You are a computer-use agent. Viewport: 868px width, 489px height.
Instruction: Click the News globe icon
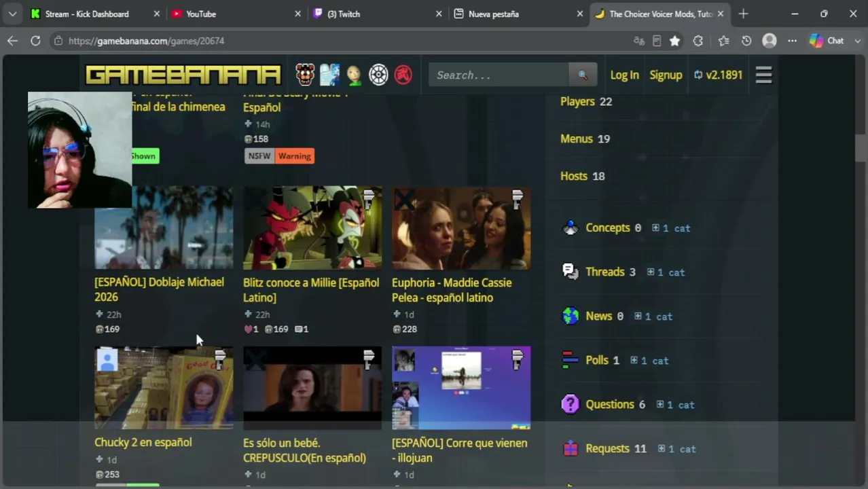click(571, 316)
